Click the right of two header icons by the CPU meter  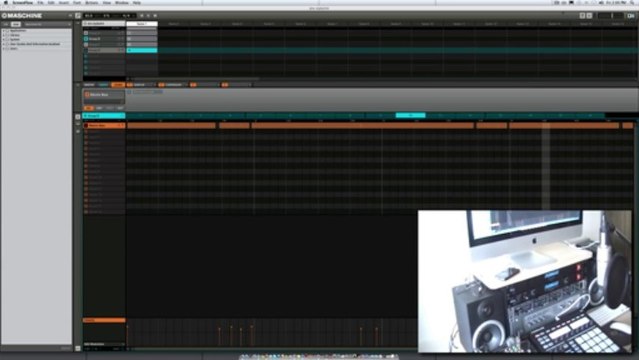pyautogui.click(x=589, y=15)
